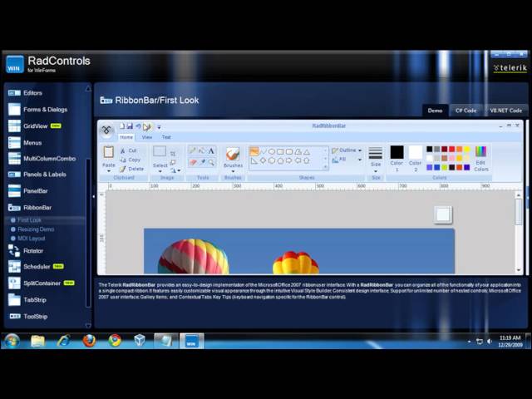Pick the Oval shape in Shapes gallery
This screenshot has height=399, width=532.
click(272, 151)
